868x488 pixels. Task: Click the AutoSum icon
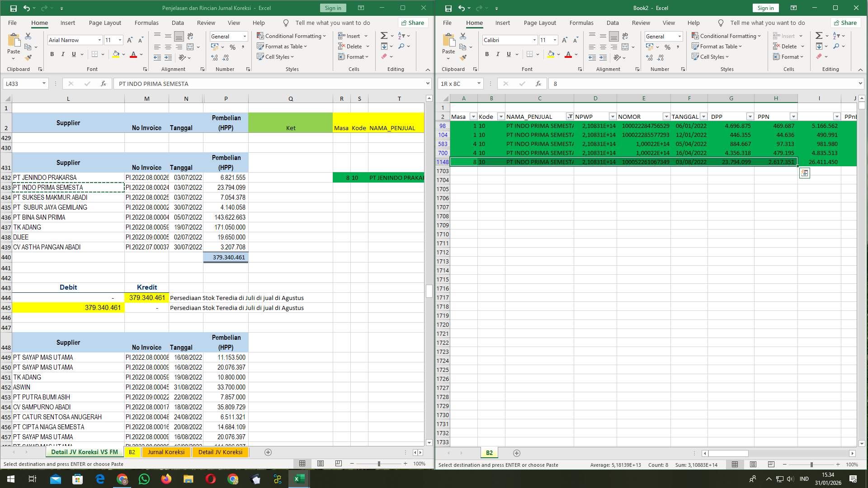(383, 35)
